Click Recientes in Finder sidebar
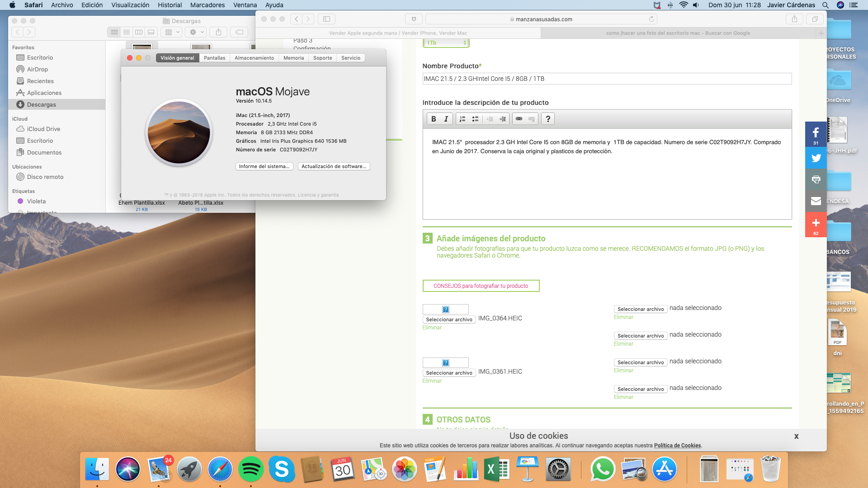 tap(57, 81)
